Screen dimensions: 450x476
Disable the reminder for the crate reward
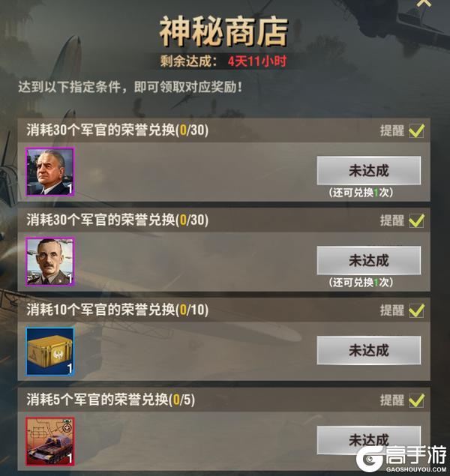coord(416,310)
